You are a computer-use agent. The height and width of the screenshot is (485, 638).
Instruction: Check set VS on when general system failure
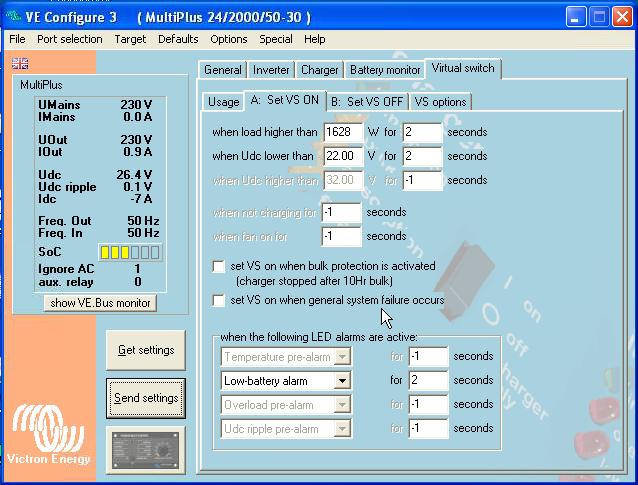(219, 300)
